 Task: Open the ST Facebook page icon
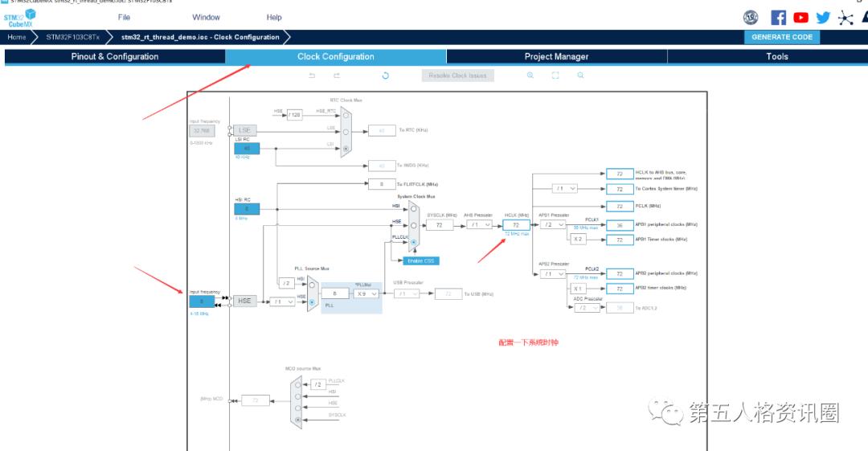[x=778, y=18]
